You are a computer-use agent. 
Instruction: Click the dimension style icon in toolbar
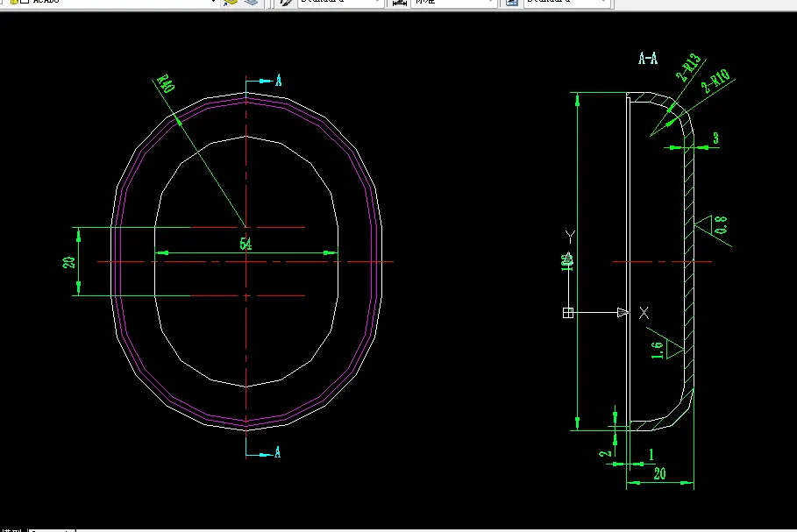tap(400, 2)
